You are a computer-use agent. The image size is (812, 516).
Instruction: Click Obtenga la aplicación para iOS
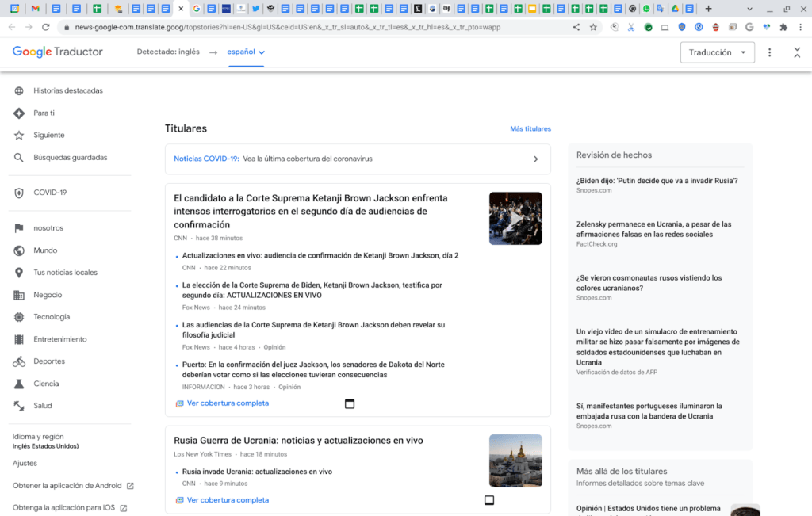63,508
